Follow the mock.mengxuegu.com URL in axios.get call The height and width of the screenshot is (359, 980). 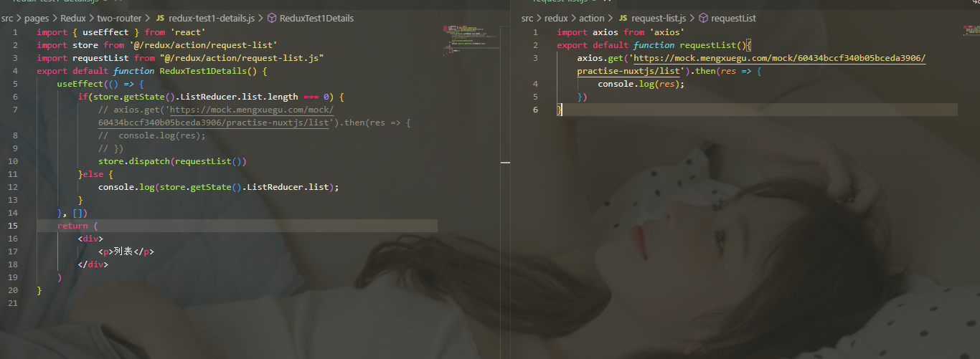tap(751, 64)
